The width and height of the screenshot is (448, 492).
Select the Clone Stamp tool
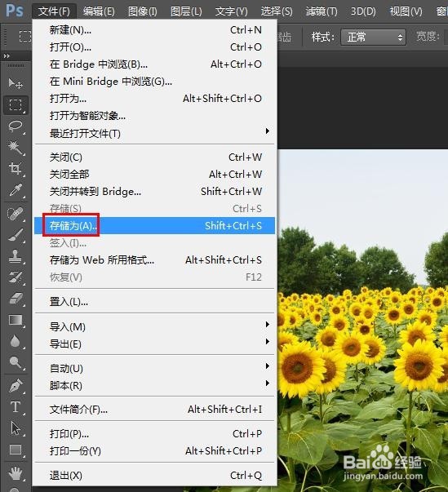pos(16,256)
